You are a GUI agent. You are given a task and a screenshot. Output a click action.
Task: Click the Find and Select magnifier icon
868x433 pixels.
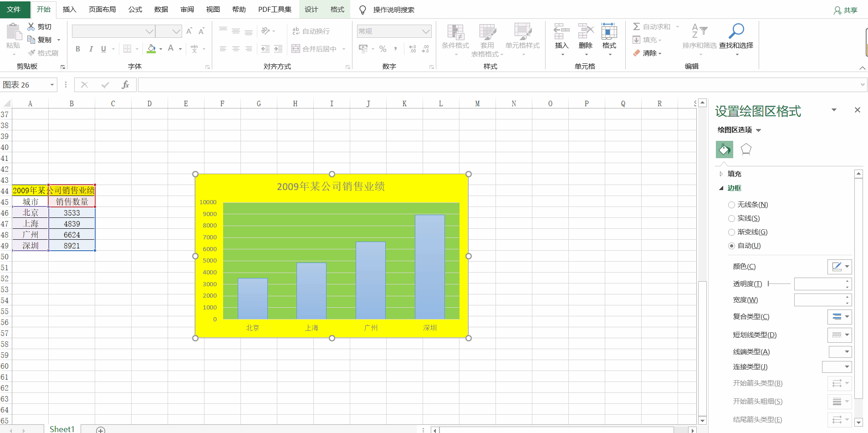click(736, 31)
